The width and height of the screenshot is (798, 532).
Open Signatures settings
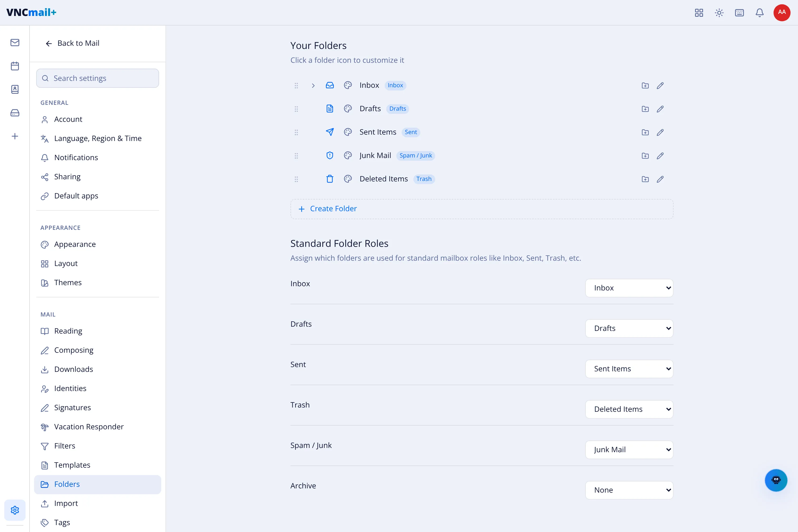[97, 408]
